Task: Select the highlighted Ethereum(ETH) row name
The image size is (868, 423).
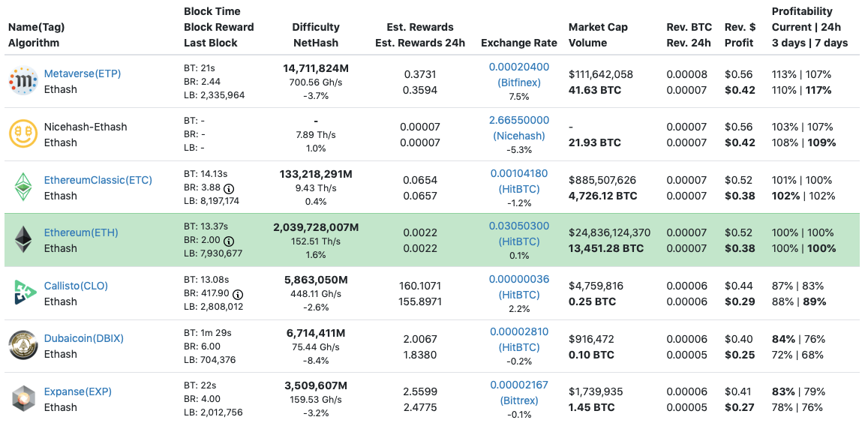Action: click(81, 232)
